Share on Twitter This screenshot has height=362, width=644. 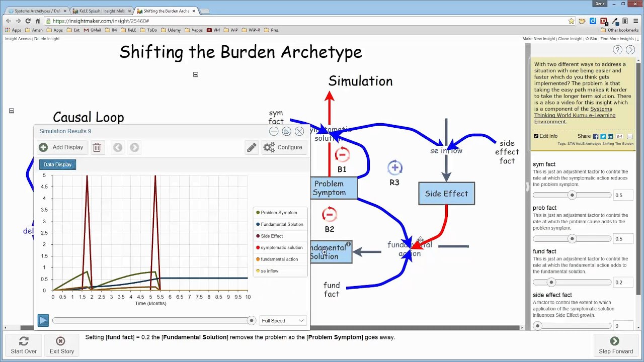pos(603,136)
